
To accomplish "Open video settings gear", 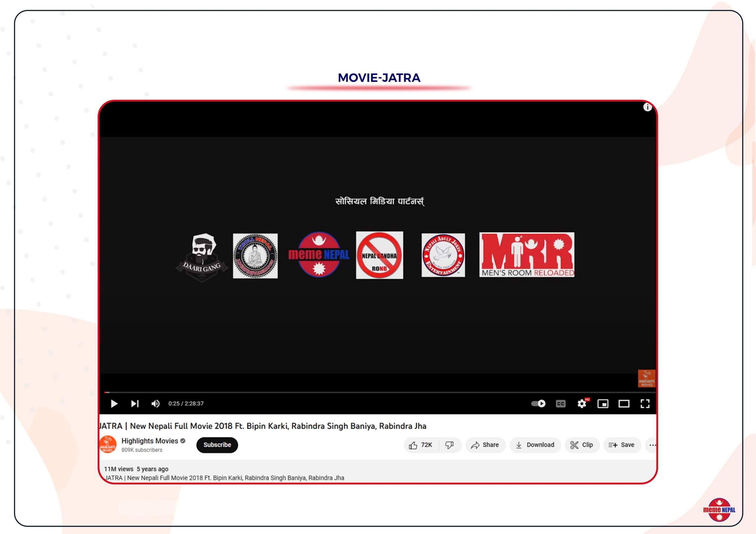I will coord(582,404).
